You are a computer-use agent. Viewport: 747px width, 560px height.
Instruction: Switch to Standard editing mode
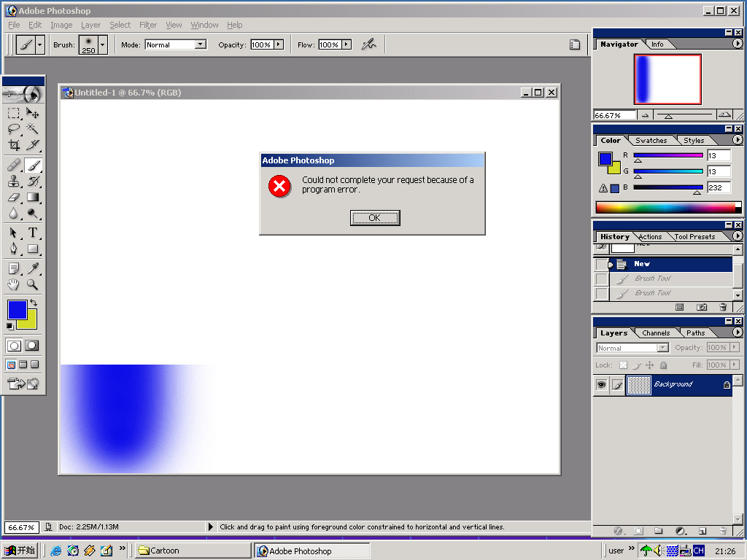pyautogui.click(x=14, y=346)
